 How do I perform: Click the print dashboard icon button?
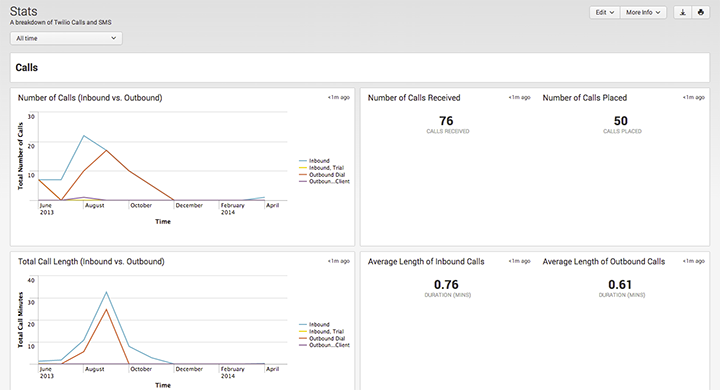tap(701, 12)
